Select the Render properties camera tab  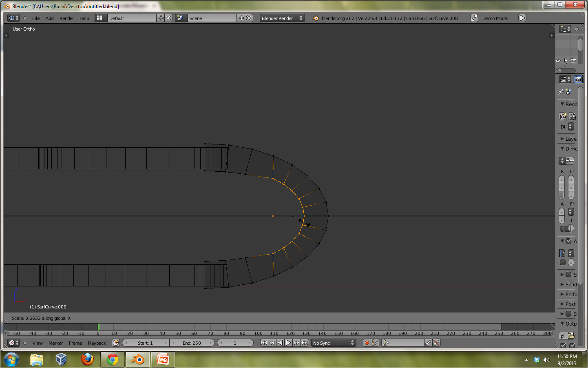tap(578, 79)
